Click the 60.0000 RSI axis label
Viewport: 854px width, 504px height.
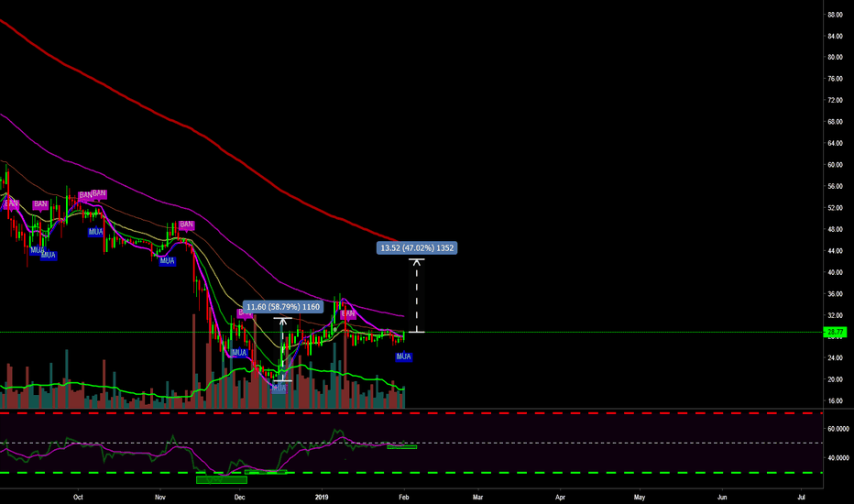coord(838,429)
